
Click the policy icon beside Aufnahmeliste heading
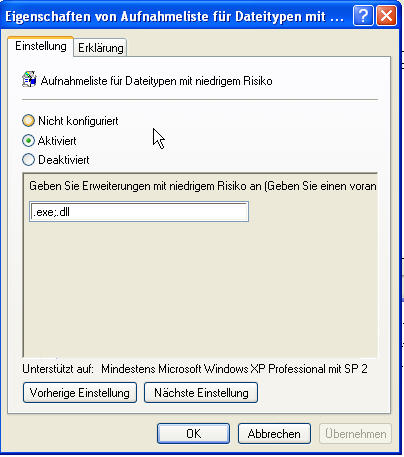[x=29, y=79]
